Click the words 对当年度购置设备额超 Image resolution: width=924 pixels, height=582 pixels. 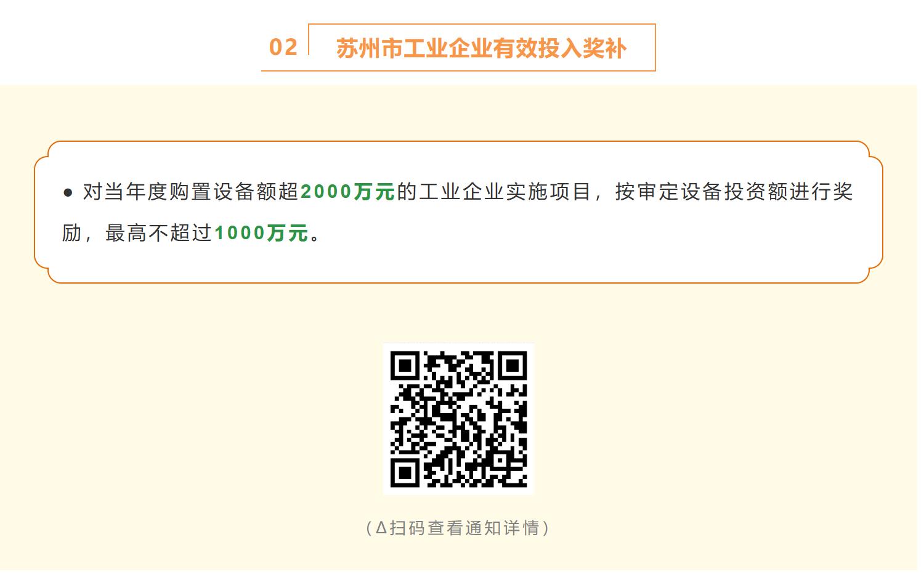(x=191, y=192)
